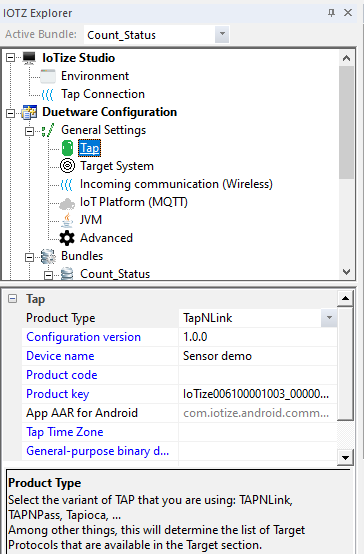This screenshot has height=554, width=364.
Task: Click the Tap Connection wireless icon
Action: click(x=48, y=94)
